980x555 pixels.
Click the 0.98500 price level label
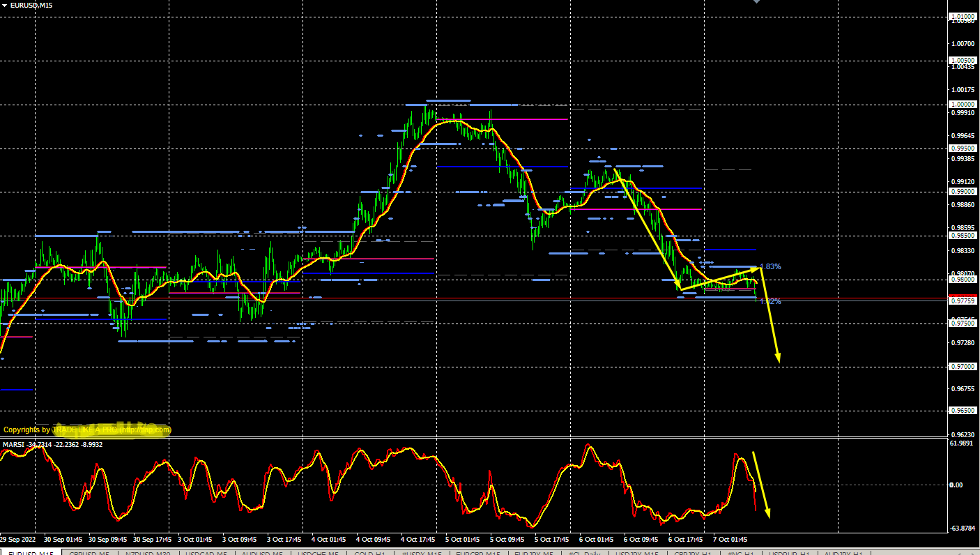[962, 236]
